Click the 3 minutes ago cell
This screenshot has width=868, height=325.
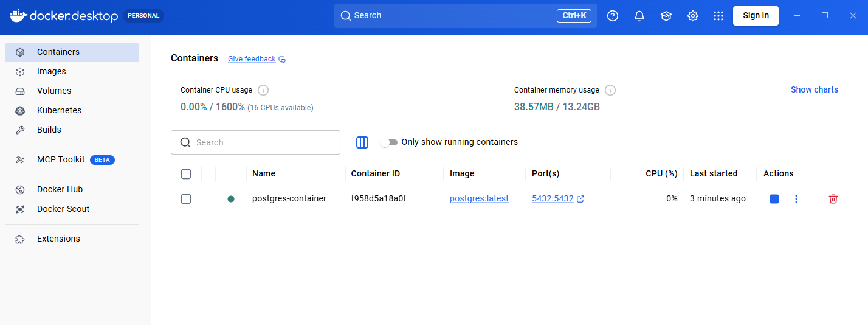coord(718,198)
